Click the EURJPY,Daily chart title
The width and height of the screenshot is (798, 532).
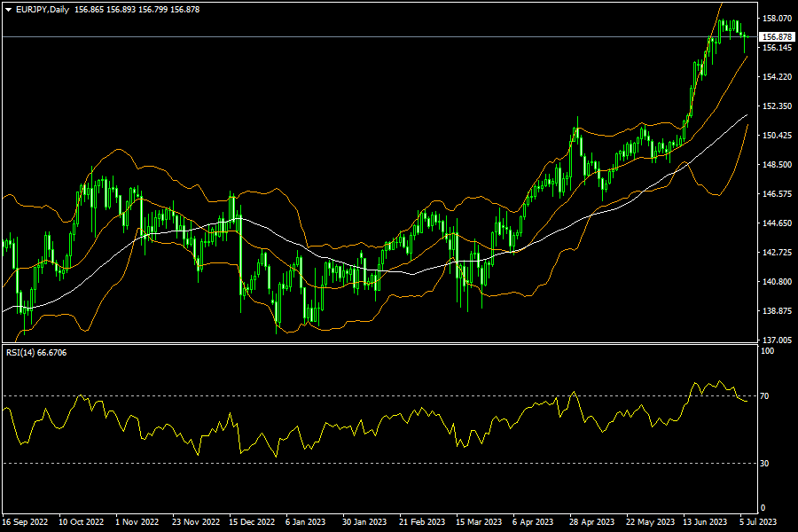(x=43, y=10)
